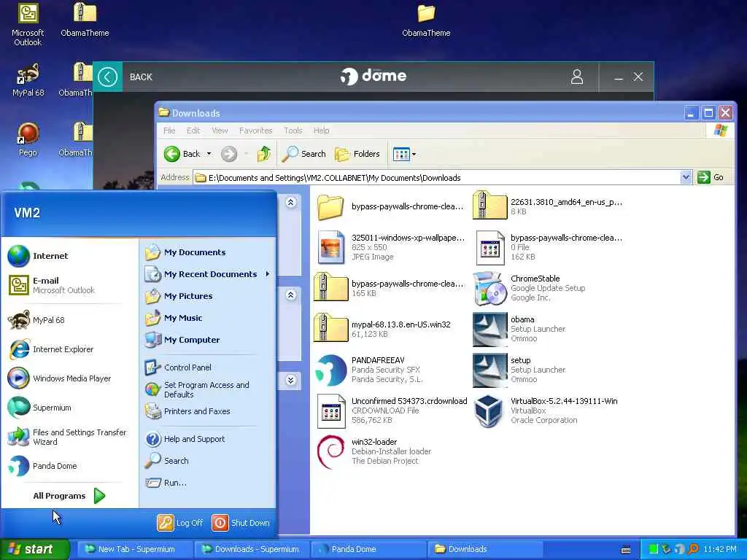Click the Forward arrow in Downloads toolbar
Image resolution: width=747 pixels, height=560 pixels.
pos(228,154)
